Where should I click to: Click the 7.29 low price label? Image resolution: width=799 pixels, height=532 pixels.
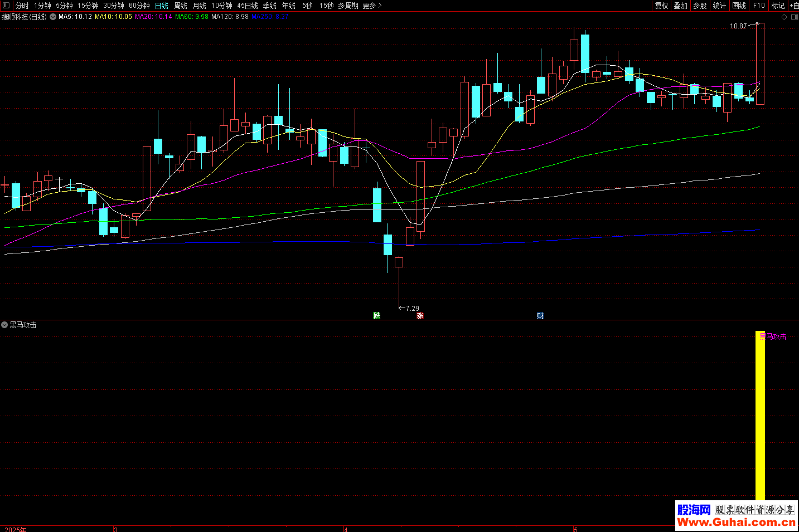[x=413, y=308]
